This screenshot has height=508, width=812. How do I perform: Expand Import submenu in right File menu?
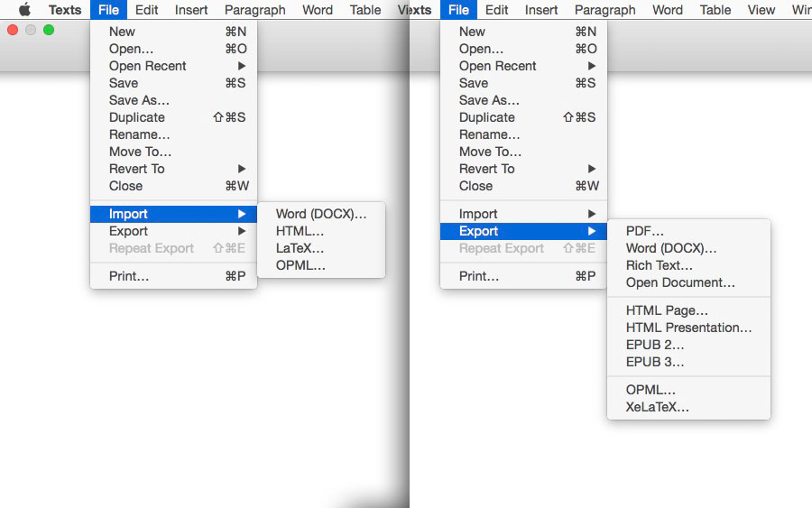click(x=523, y=214)
